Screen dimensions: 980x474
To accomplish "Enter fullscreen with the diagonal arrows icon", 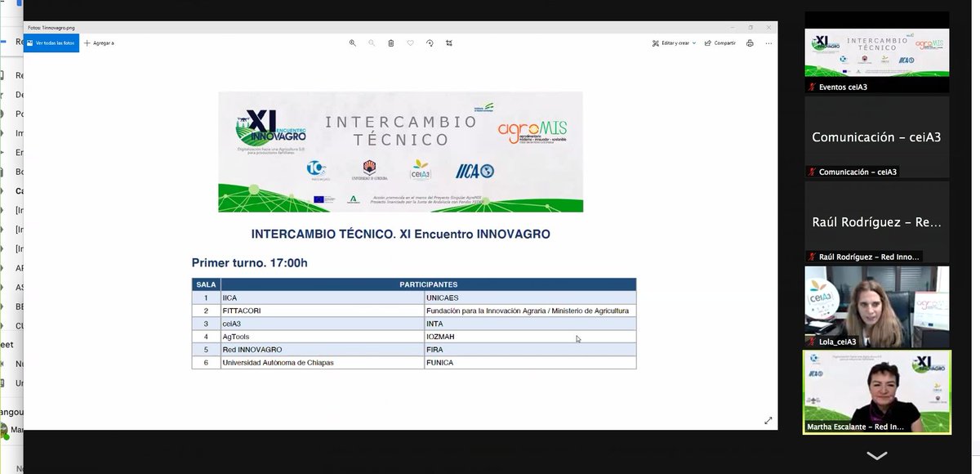I will 768,420.
